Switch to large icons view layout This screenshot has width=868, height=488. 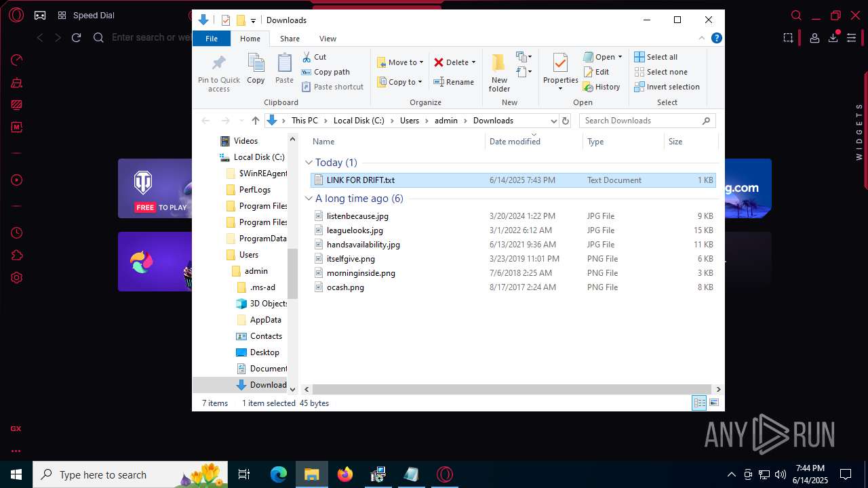[714, 403]
